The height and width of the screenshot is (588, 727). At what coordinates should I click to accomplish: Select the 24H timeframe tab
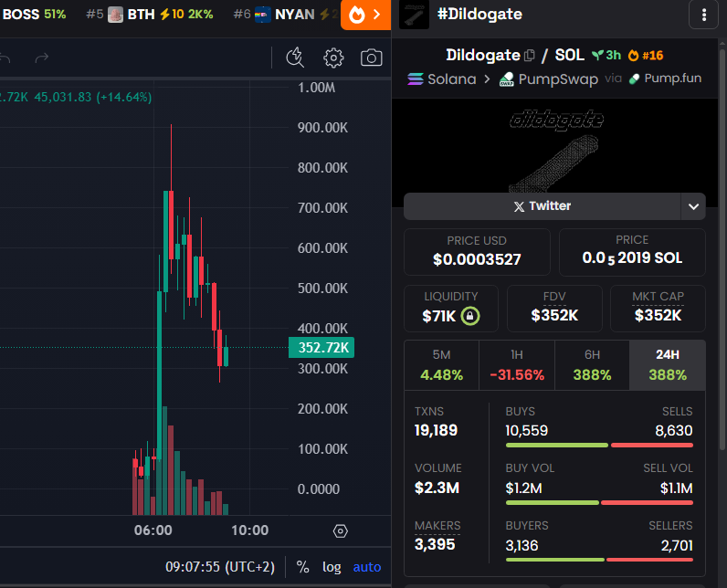(668, 365)
